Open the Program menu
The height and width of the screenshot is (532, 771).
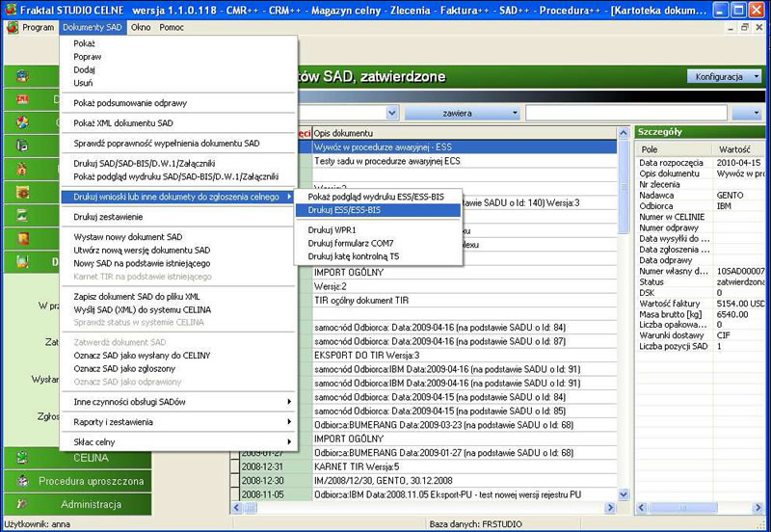tap(38, 28)
